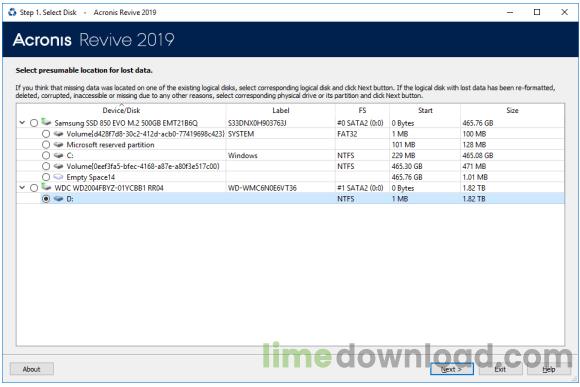Click the serial label S33DNX0H903763J

[257, 123]
